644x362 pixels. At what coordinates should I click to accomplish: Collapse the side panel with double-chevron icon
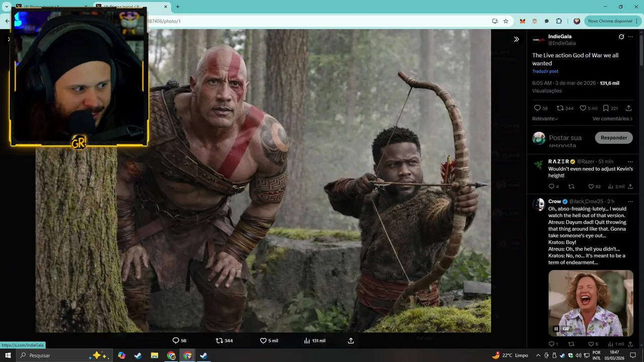516,39
